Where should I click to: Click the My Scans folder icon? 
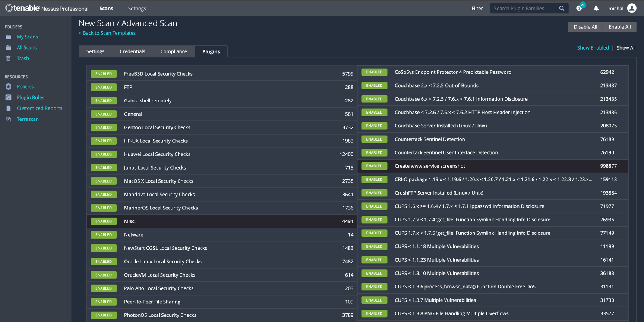pyautogui.click(x=9, y=37)
